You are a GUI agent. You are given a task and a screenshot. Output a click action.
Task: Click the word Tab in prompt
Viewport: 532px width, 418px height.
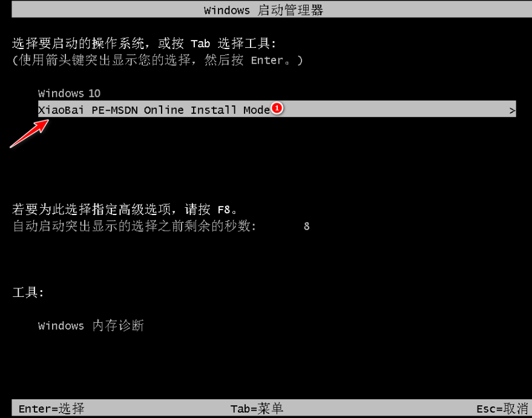[200, 44]
